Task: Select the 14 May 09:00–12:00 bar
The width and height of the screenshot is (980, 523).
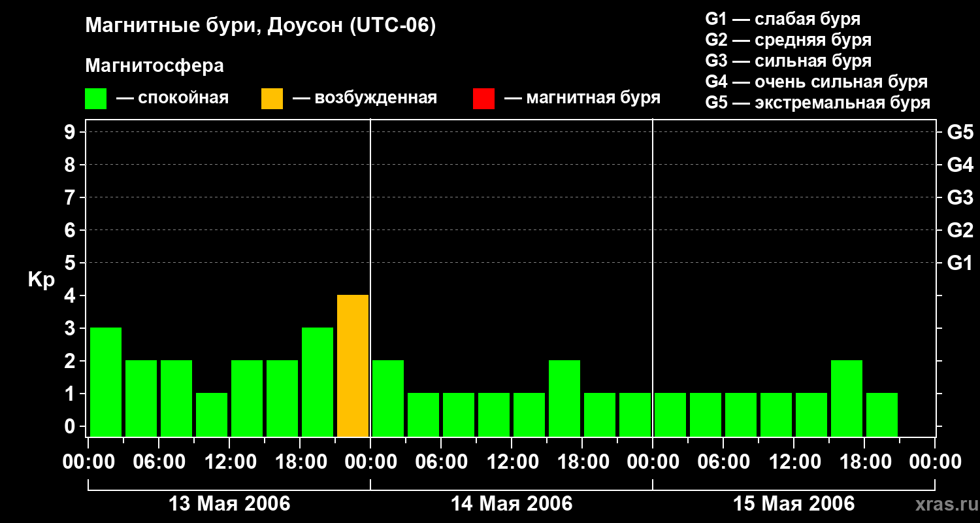Action: [494, 414]
